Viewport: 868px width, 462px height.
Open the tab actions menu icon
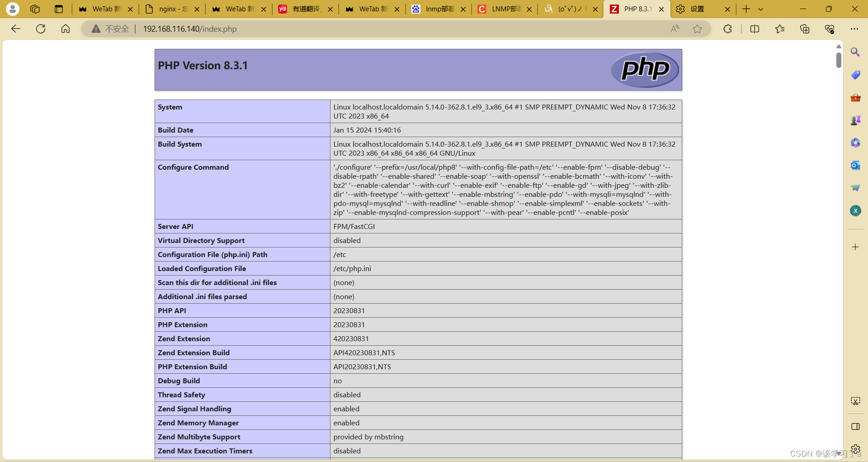coord(59,9)
